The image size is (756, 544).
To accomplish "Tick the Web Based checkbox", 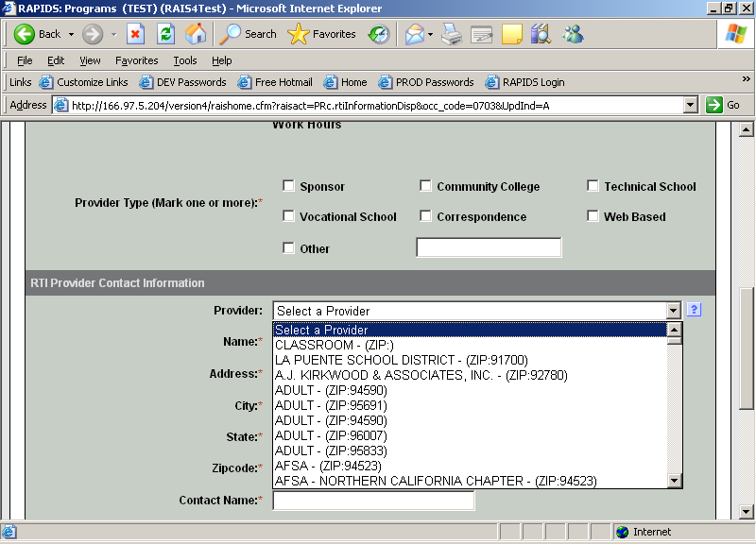I will [x=593, y=216].
